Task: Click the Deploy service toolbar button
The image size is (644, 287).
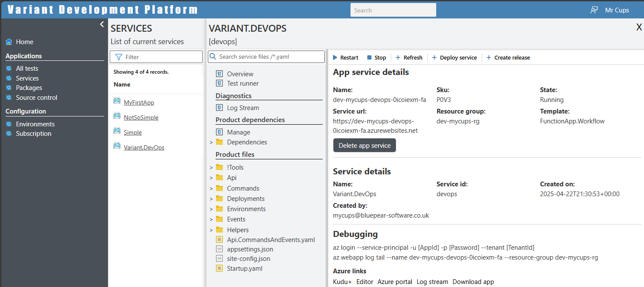Action: pos(454,57)
